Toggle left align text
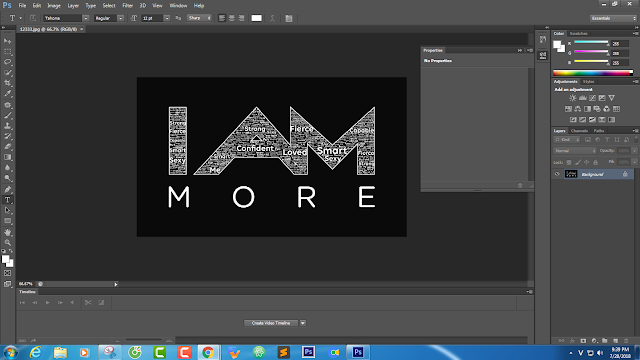Image resolution: width=640 pixels, height=360 pixels. tap(222, 18)
